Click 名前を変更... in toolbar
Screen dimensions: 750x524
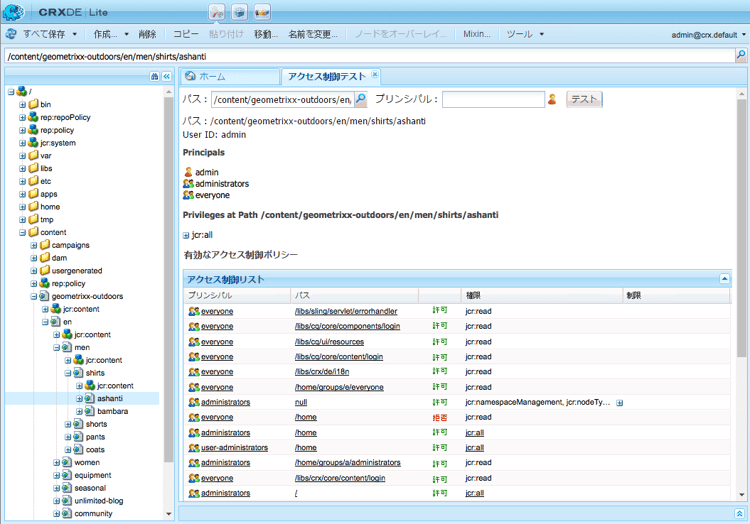313,34
